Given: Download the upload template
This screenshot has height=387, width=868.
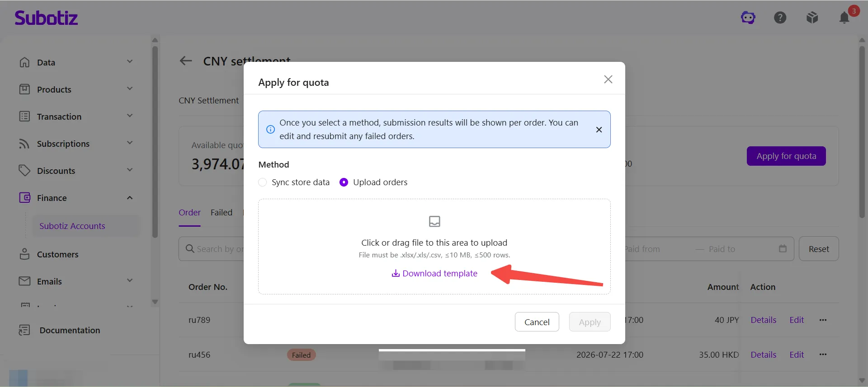Looking at the screenshot, I should [434, 273].
